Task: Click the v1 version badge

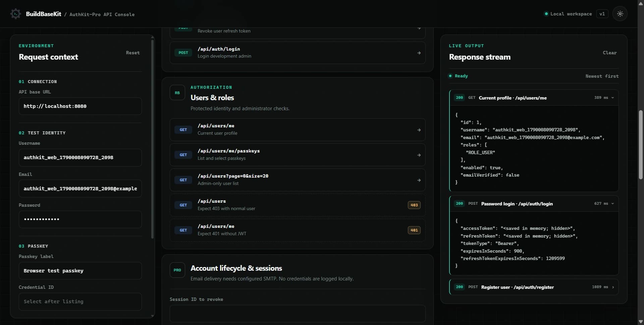Action: click(x=602, y=14)
